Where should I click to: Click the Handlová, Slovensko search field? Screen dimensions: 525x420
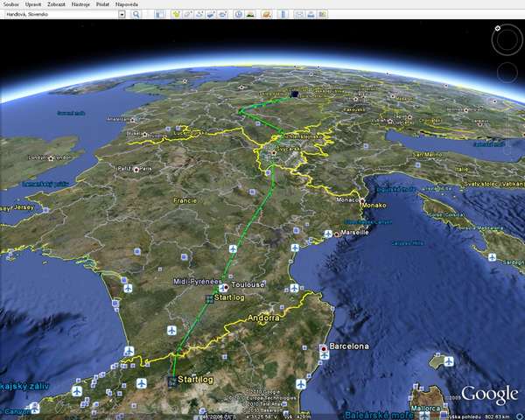click(62, 14)
